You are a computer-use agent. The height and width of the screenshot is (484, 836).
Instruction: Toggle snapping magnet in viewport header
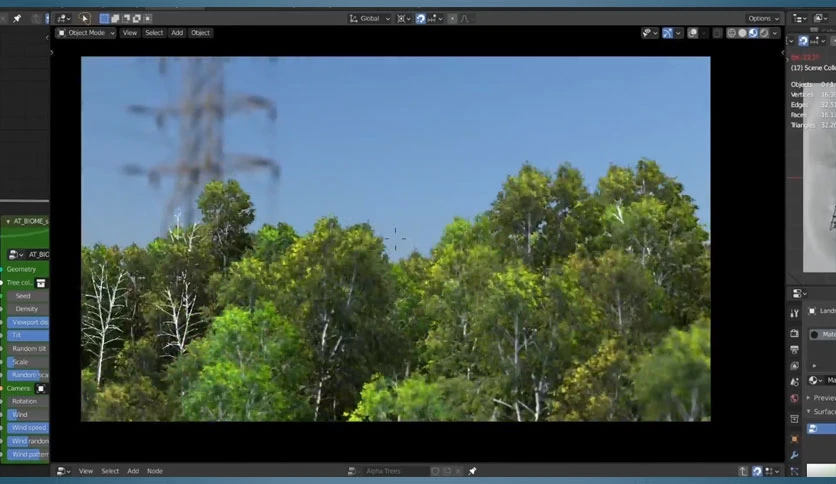tap(421, 19)
